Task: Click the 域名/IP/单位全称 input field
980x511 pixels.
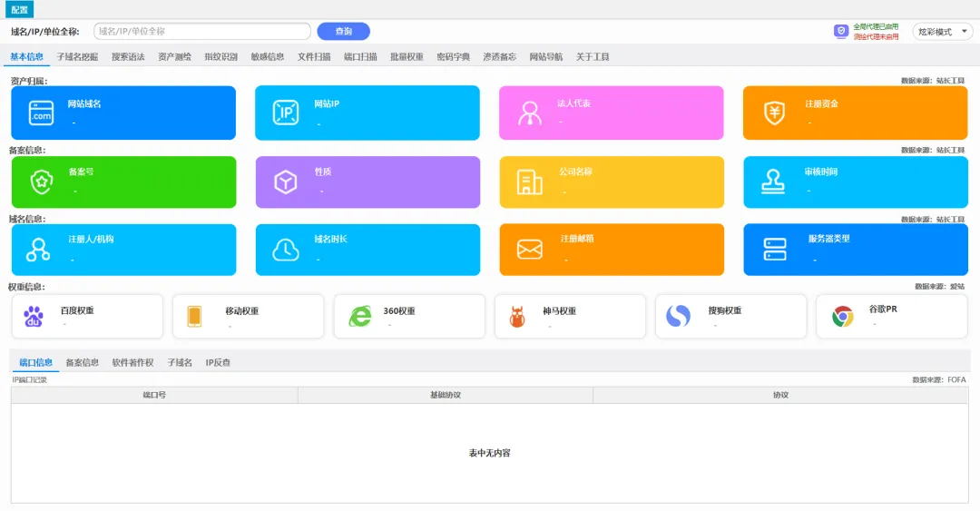Action: [202, 32]
